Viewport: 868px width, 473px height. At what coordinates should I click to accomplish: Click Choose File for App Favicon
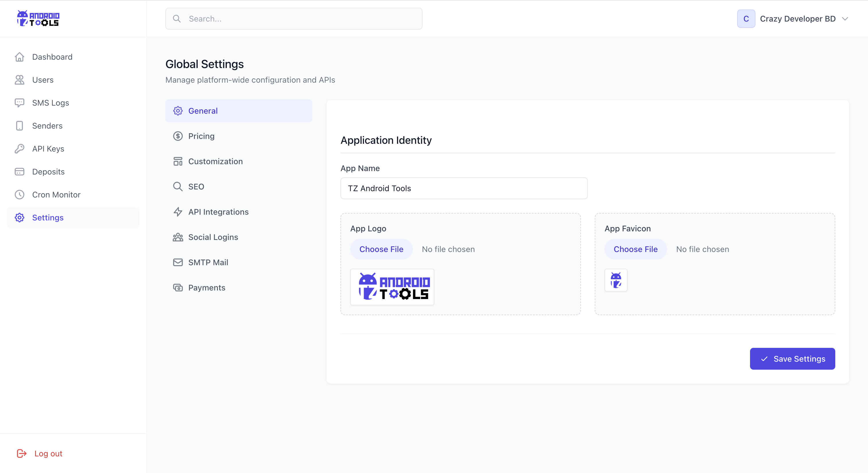click(x=635, y=249)
